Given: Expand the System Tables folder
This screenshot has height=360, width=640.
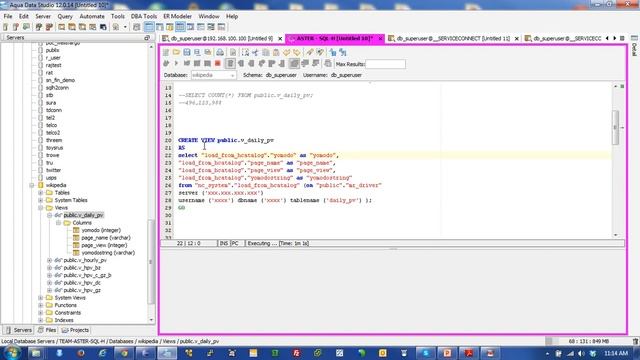Looking at the screenshot, I should 41,200.
